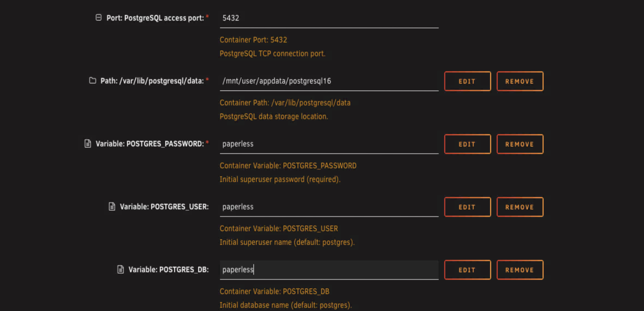The width and height of the screenshot is (644, 311).
Task: Click the "Variable: POSTGRES_DB" label text
Action: pyautogui.click(x=168, y=270)
